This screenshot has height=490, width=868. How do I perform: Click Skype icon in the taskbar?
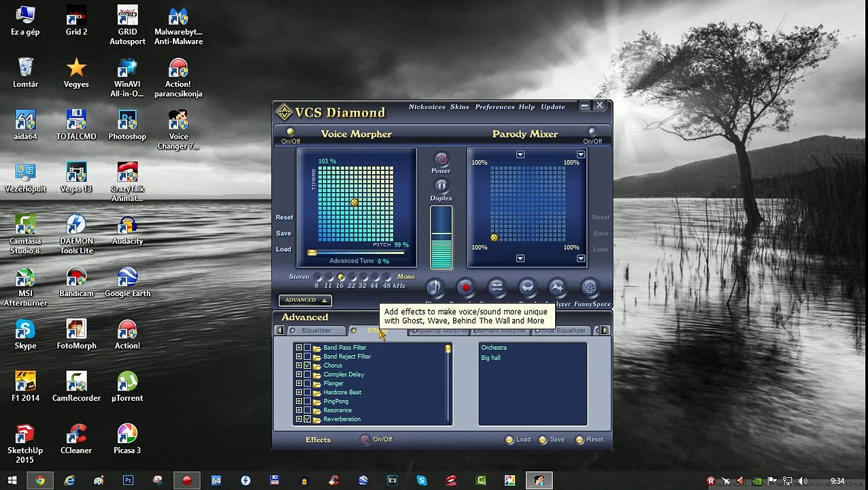421,480
